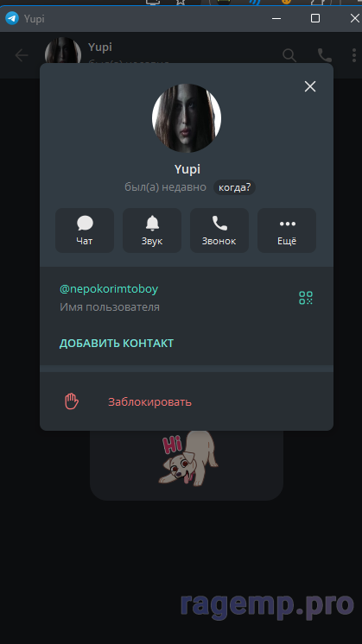Click the small Yupi avatar in header

click(63, 51)
